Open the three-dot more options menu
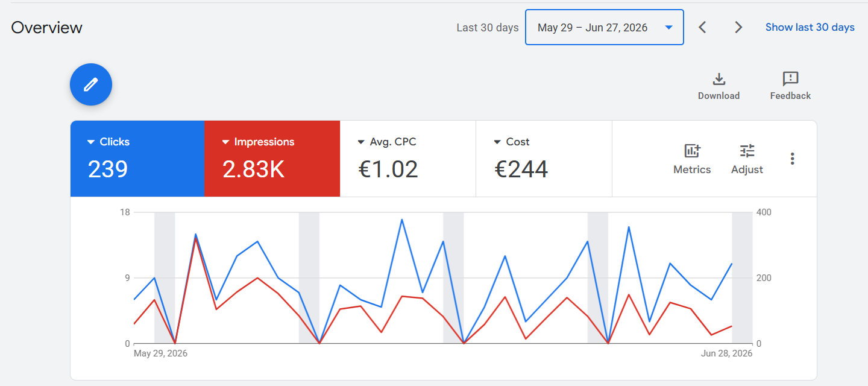This screenshot has width=868, height=386. click(x=792, y=159)
